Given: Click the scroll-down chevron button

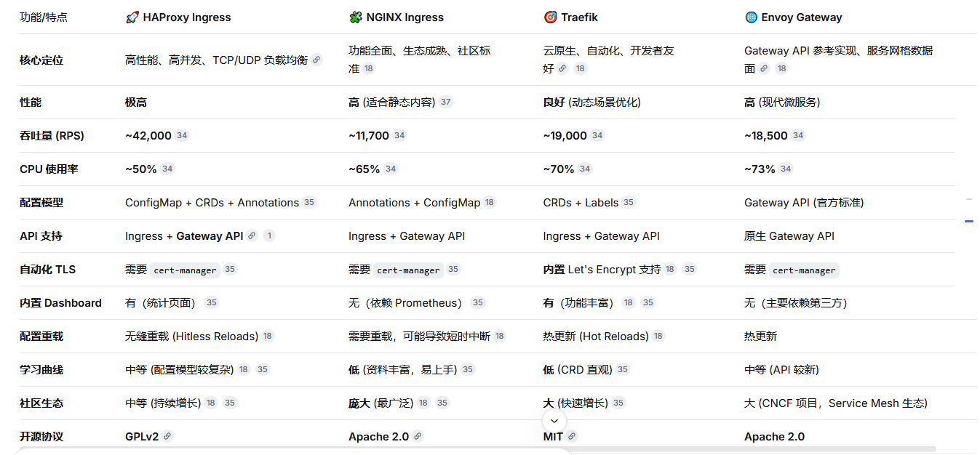Looking at the screenshot, I should click(554, 421).
